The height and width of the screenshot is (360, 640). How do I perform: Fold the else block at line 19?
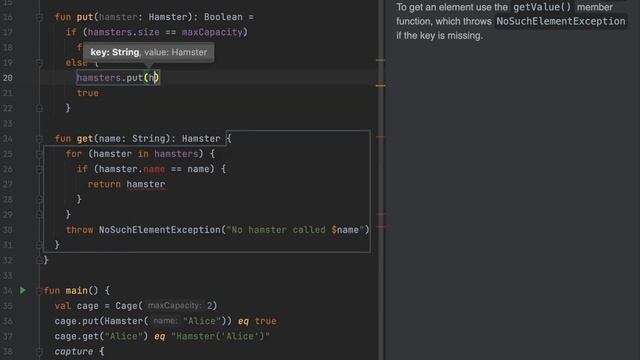[x=39, y=63]
